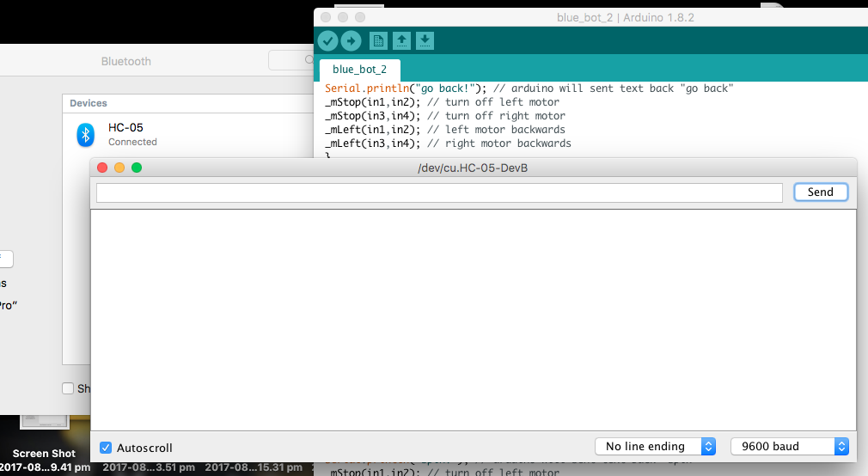Save the sketch with the down-arrow icon

tap(425, 40)
